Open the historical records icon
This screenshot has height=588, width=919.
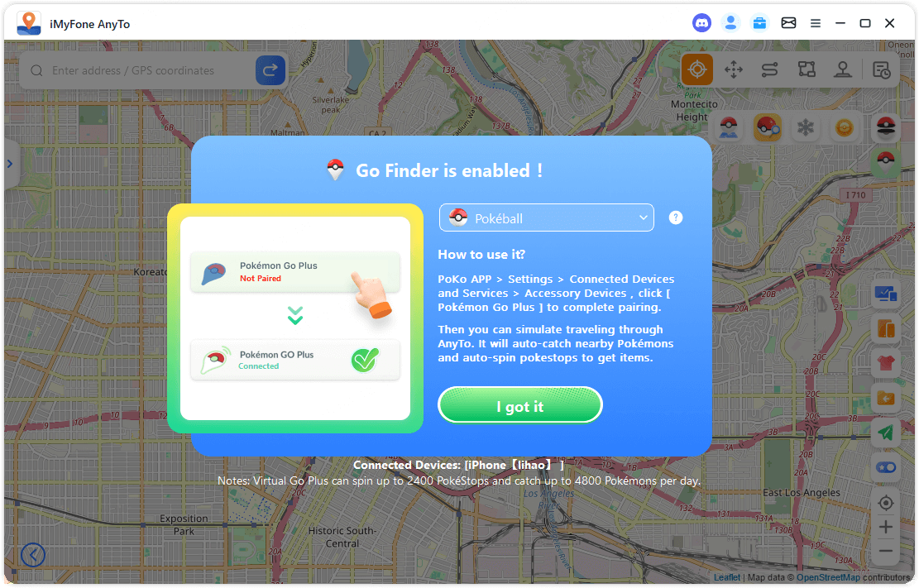pyautogui.click(x=882, y=70)
